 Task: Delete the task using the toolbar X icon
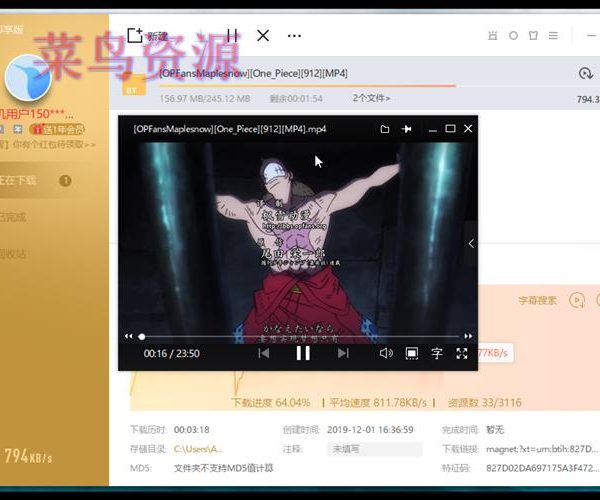[263, 36]
